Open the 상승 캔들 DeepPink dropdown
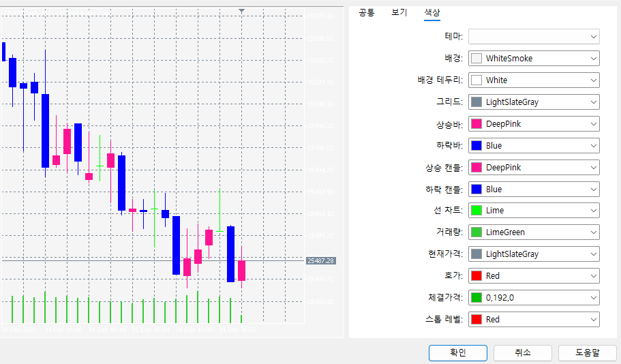 [x=534, y=167]
